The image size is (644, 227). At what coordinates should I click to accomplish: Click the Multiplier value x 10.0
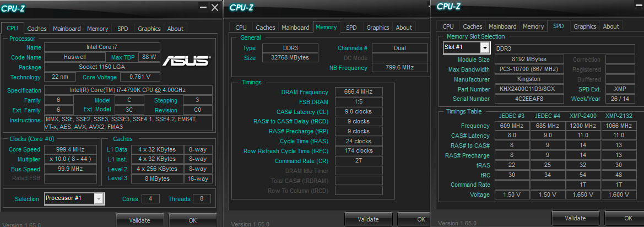tap(70, 159)
